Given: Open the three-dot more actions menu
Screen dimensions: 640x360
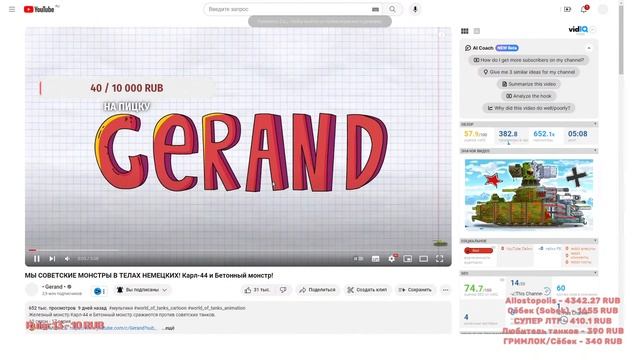Looking at the screenshot, I should 445,290.
